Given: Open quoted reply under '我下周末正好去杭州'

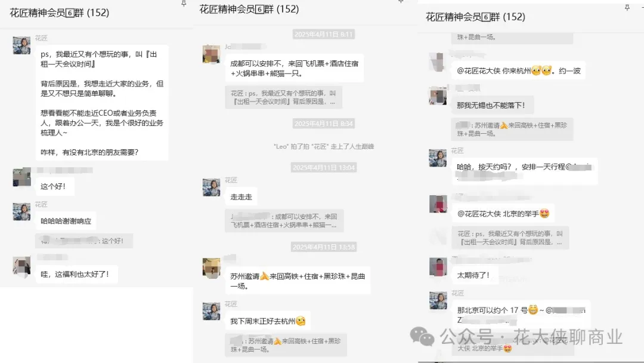Looking at the screenshot, I should (x=286, y=345).
